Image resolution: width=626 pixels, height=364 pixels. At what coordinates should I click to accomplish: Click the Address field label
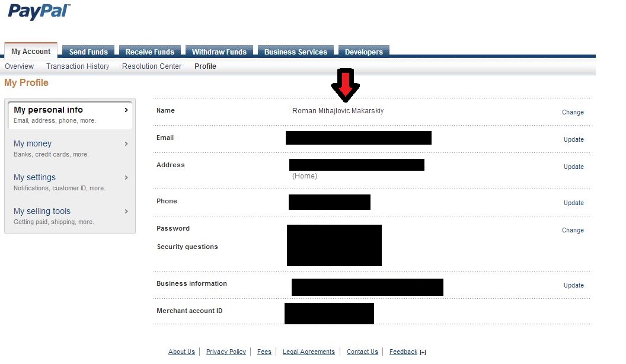click(171, 165)
